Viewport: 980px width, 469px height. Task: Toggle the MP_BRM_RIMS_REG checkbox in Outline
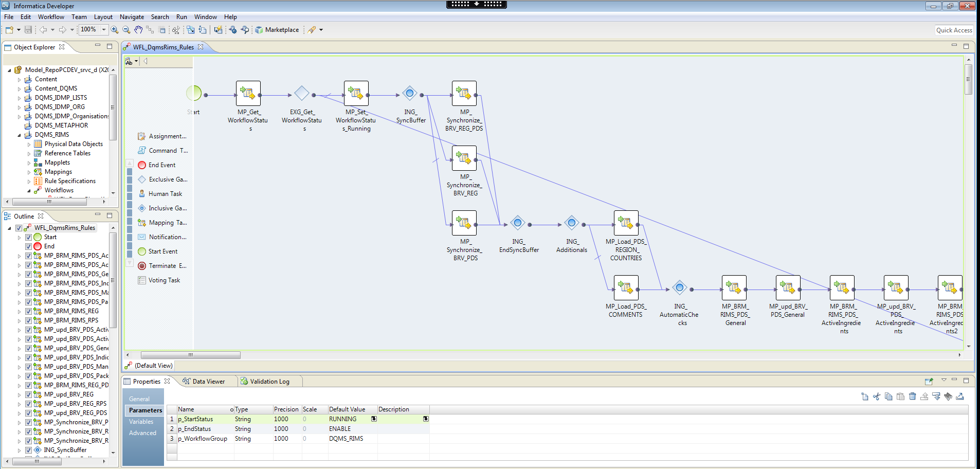[29, 311]
